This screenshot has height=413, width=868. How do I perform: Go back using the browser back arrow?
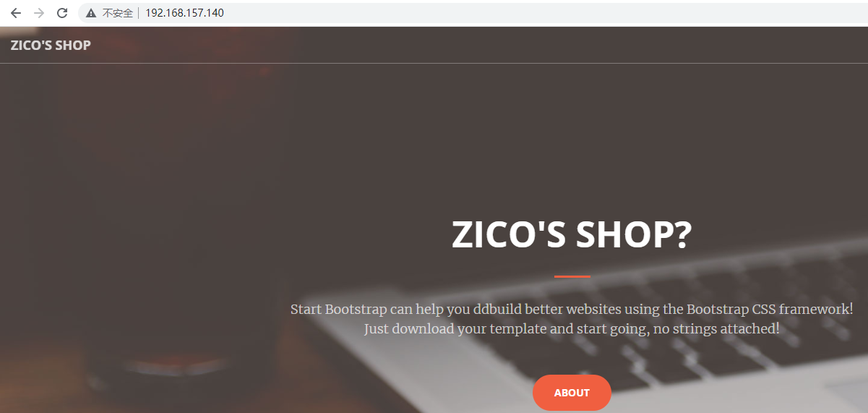pyautogui.click(x=15, y=13)
